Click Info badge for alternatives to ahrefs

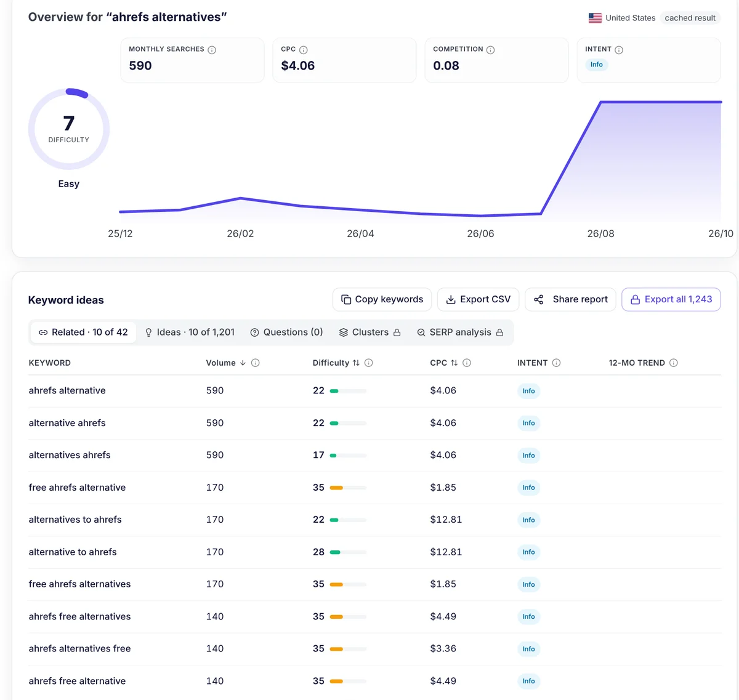click(528, 520)
